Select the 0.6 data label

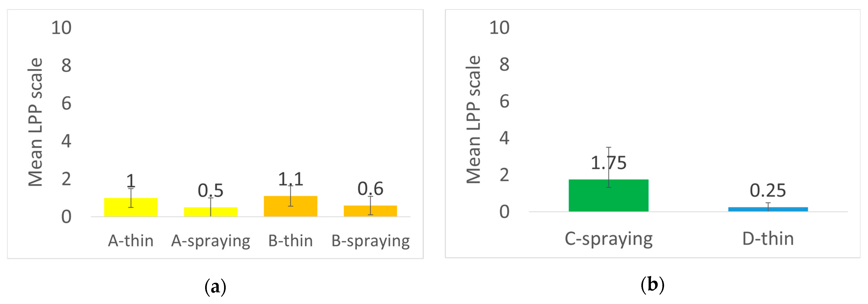tap(370, 189)
